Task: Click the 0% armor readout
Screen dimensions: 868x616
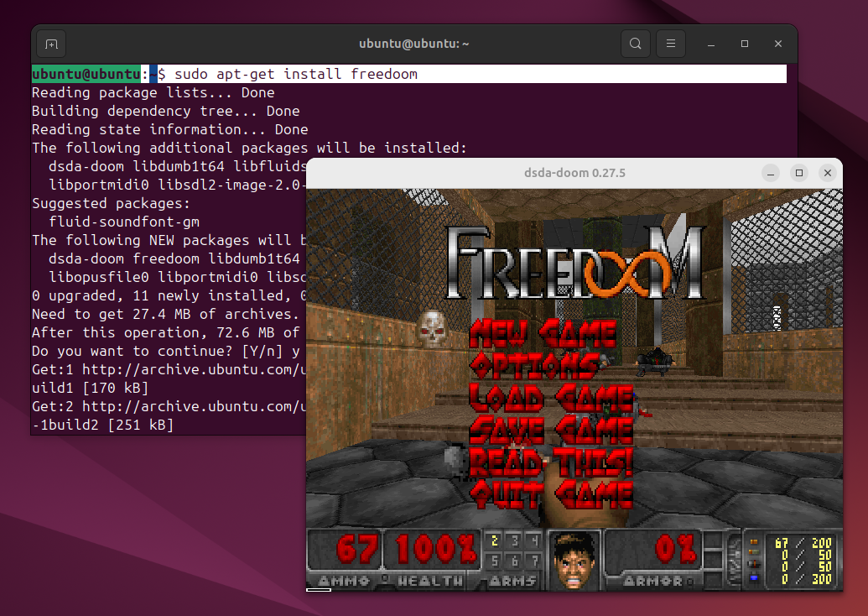Action: coord(675,549)
